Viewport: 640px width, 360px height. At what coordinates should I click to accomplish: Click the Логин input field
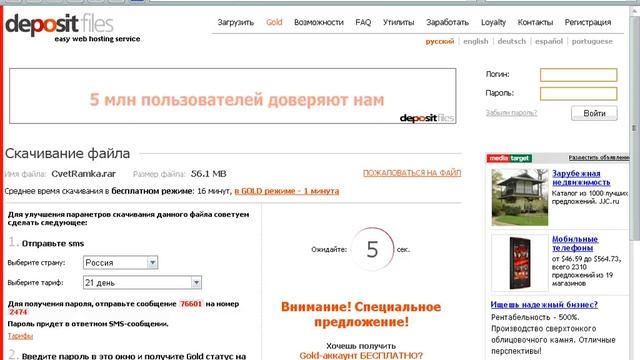point(578,75)
